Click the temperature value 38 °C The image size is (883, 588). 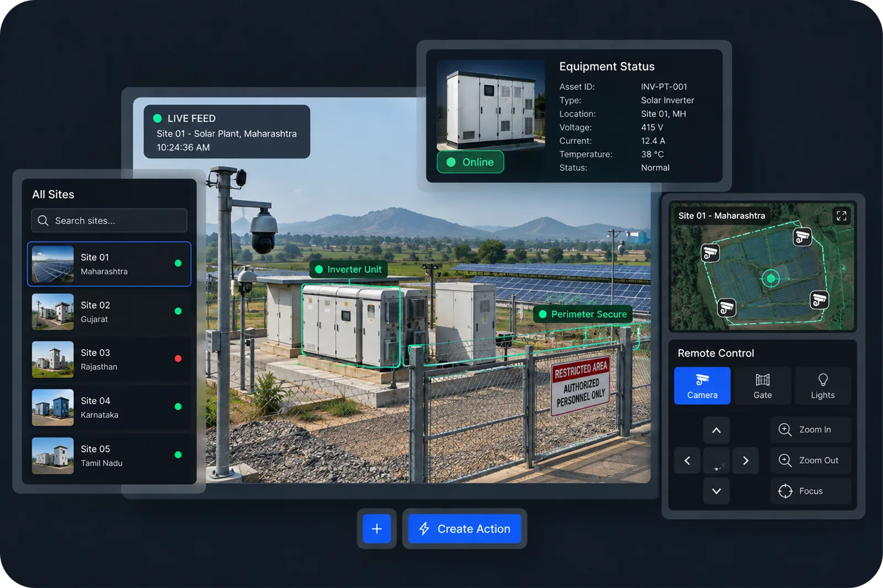pos(652,154)
